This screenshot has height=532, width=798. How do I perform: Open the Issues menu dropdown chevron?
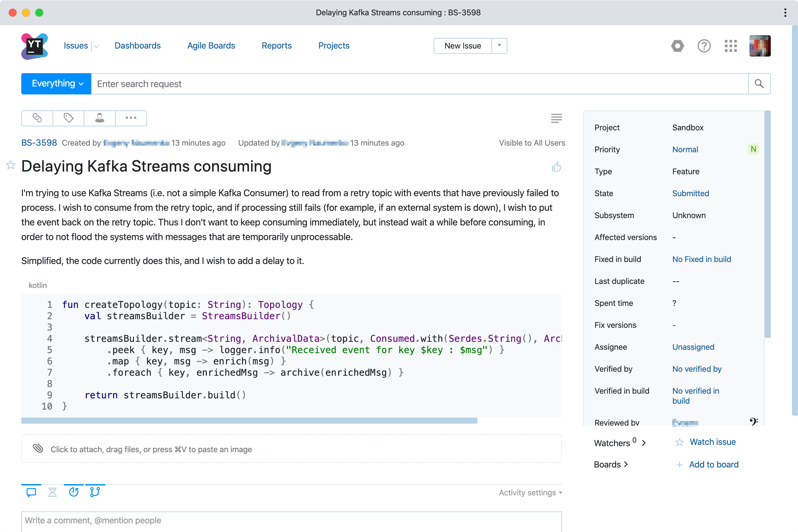96,47
